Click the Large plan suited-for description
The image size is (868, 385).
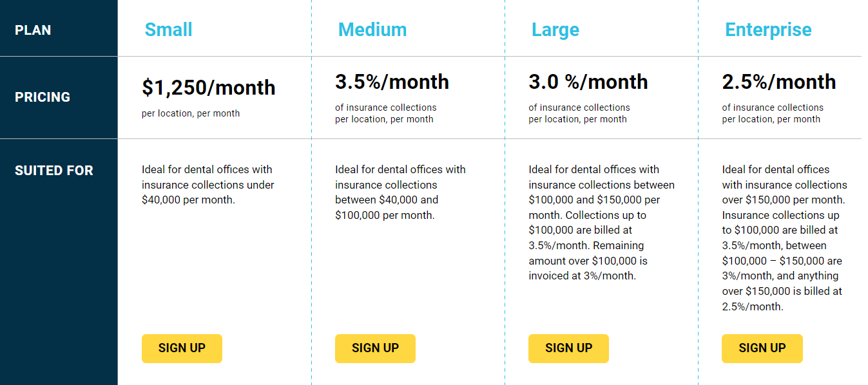point(602,223)
